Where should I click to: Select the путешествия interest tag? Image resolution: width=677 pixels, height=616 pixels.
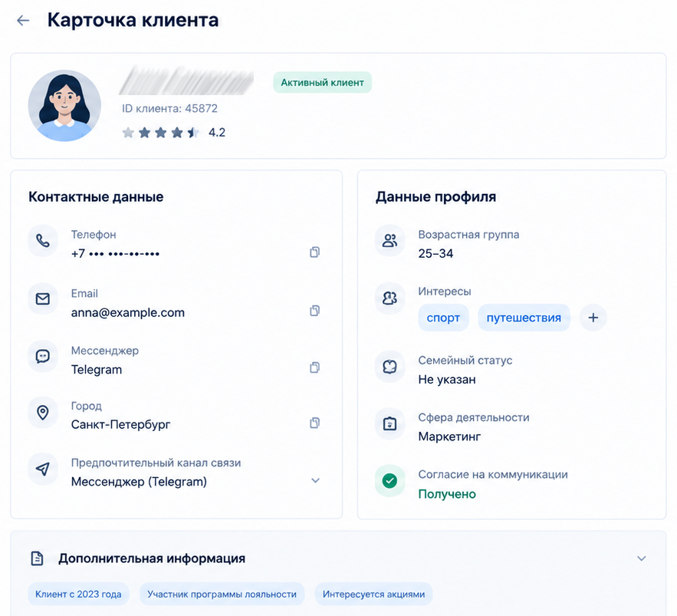[x=524, y=318]
